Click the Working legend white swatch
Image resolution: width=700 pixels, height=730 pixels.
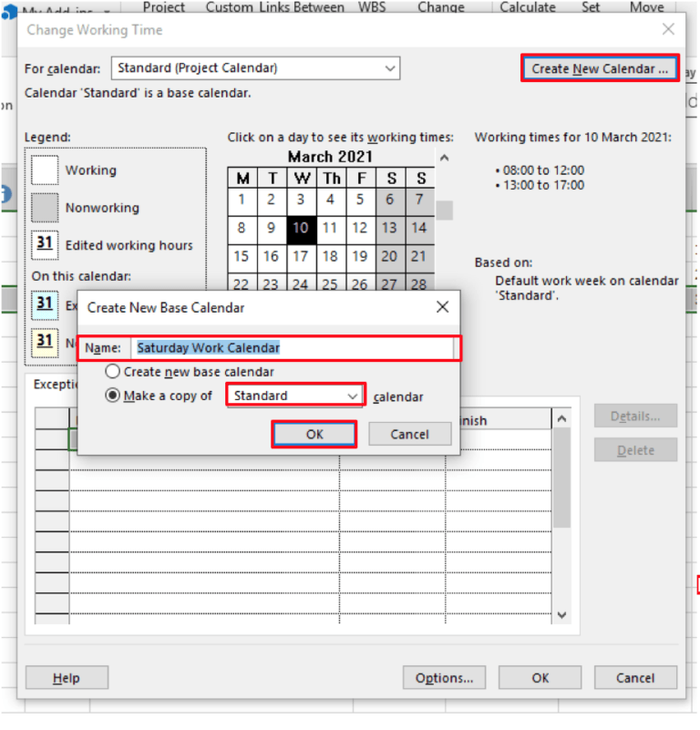pos(45,170)
